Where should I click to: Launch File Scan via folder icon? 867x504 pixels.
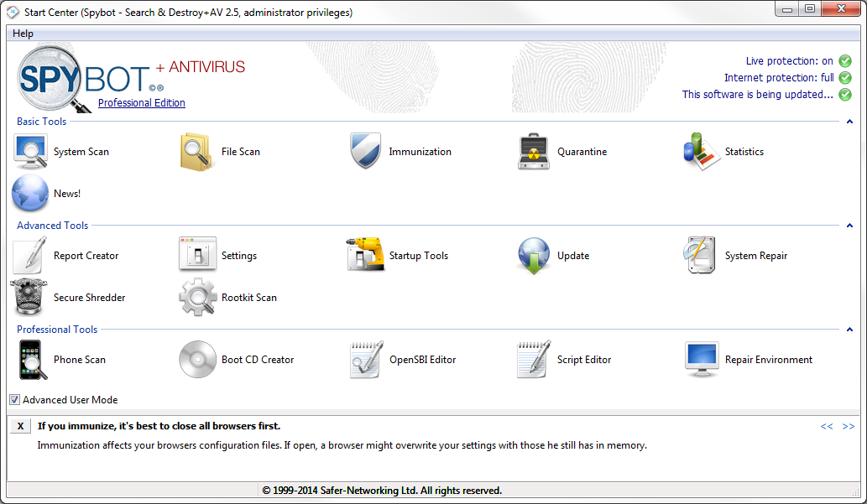[x=196, y=152]
